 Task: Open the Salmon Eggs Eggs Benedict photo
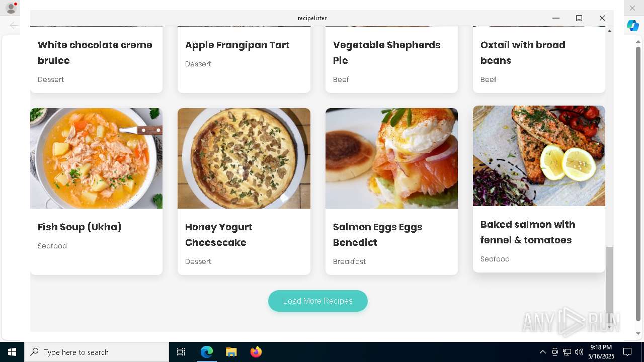tap(391, 158)
